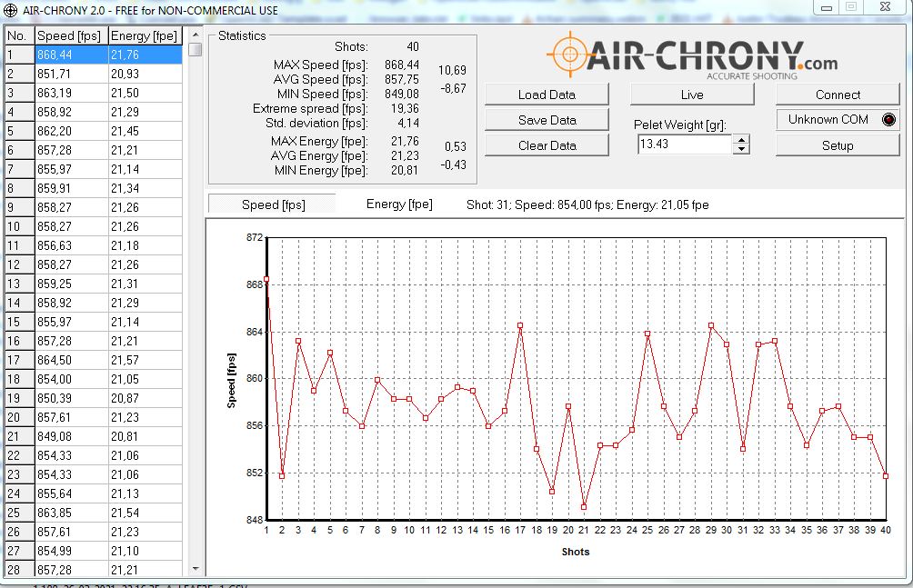Select shot 1 speed cell 868,44
The height and width of the screenshot is (588, 913).
[x=72, y=55]
